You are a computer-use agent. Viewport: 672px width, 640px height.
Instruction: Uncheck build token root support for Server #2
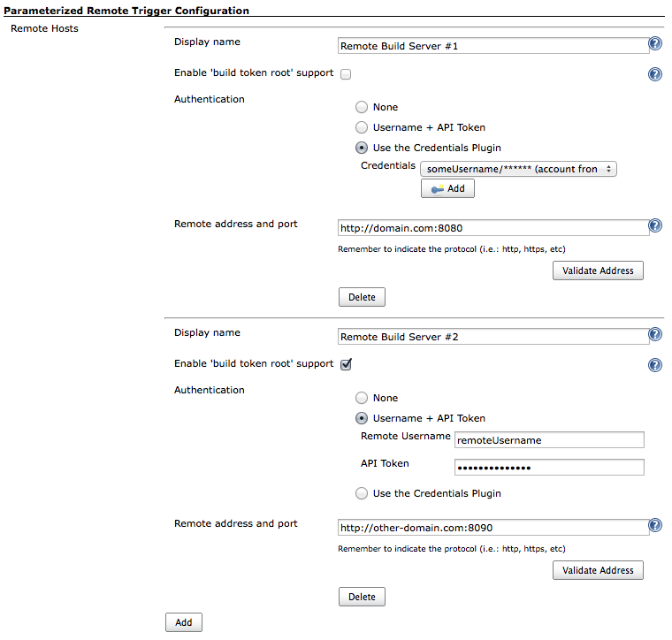click(346, 364)
